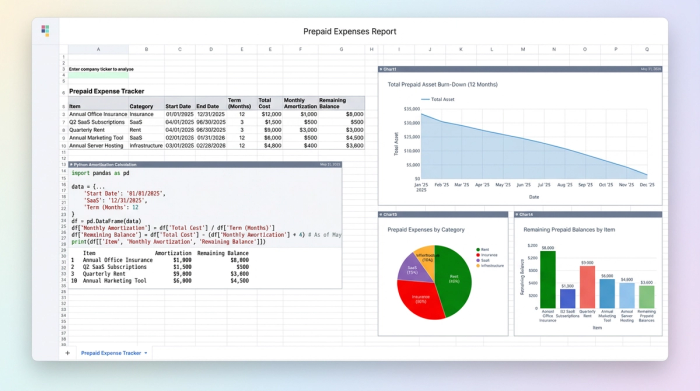Select row 1 header number

pos(63,57)
